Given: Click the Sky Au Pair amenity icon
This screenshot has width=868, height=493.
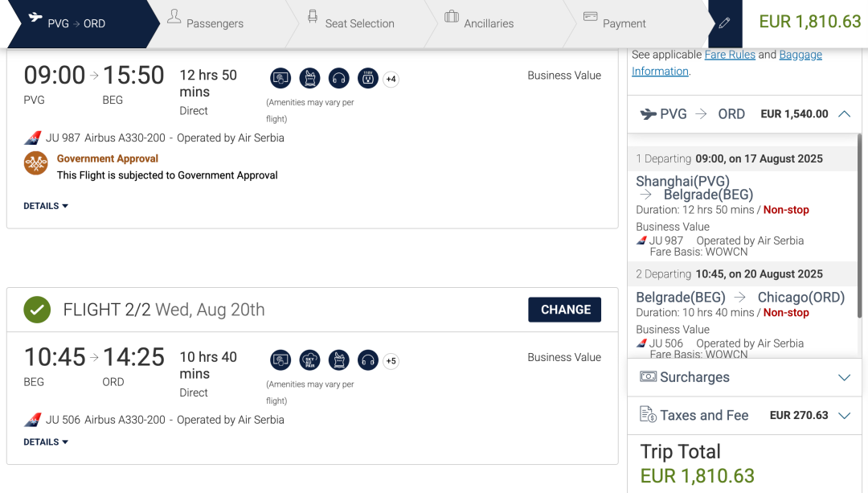Looking at the screenshot, I should (310, 360).
